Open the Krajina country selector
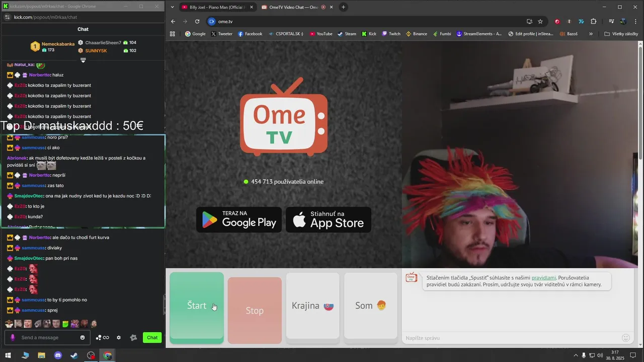The image size is (644, 362). point(313,308)
